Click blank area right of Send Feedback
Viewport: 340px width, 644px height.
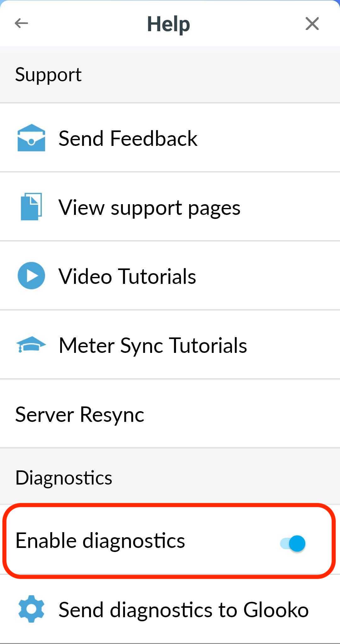click(268, 138)
